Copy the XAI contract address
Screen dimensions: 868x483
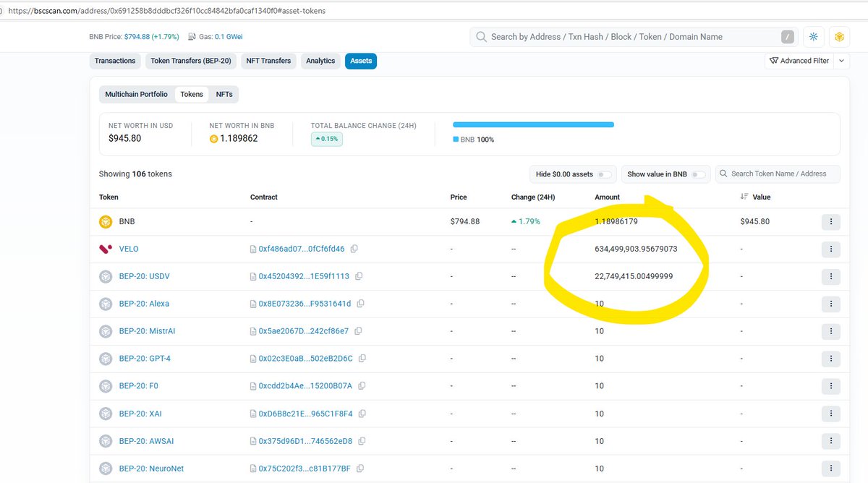tap(362, 414)
